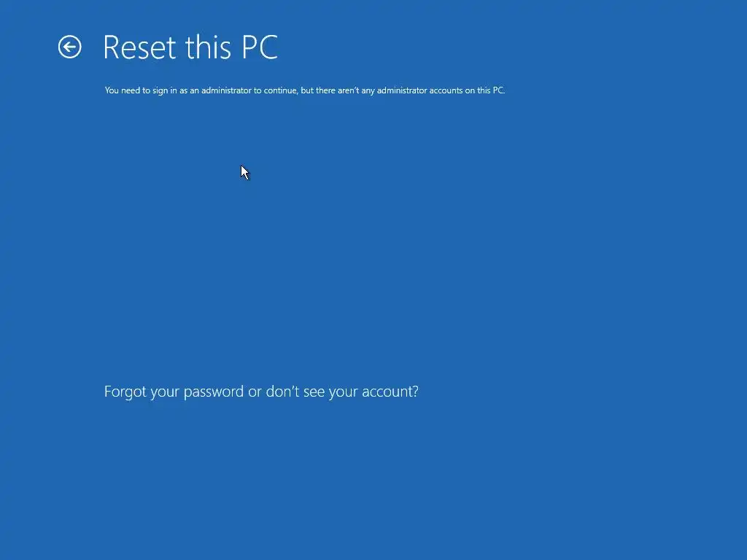Click the word 'continue' in the message

(x=280, y=90)
